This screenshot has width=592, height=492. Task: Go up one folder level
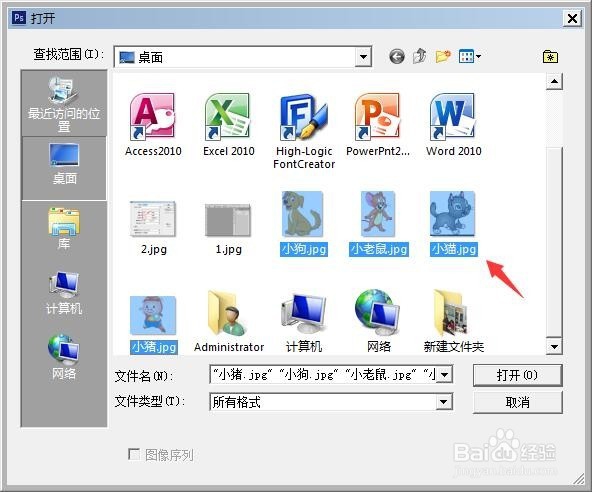click(x=419, y=56)
